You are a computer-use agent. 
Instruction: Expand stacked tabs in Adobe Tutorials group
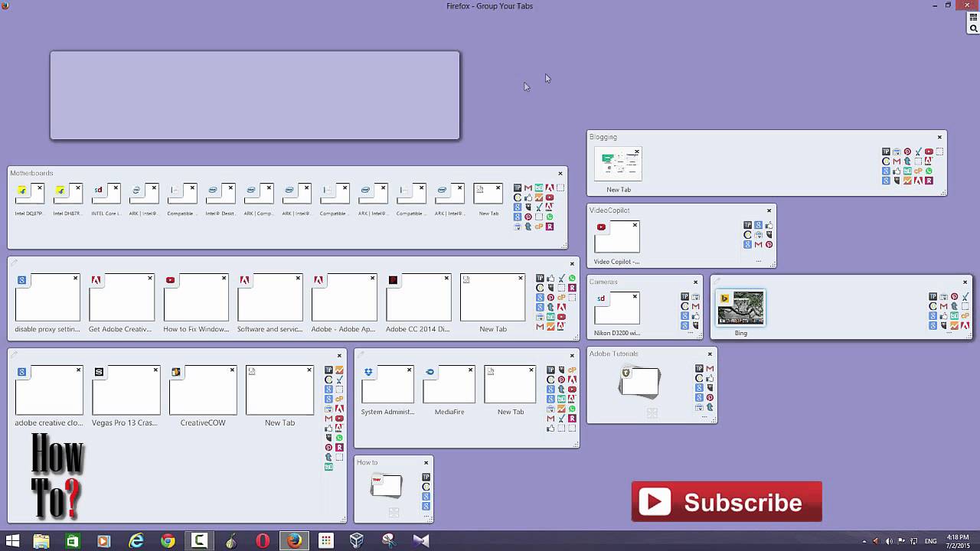[x=652, y=413]
